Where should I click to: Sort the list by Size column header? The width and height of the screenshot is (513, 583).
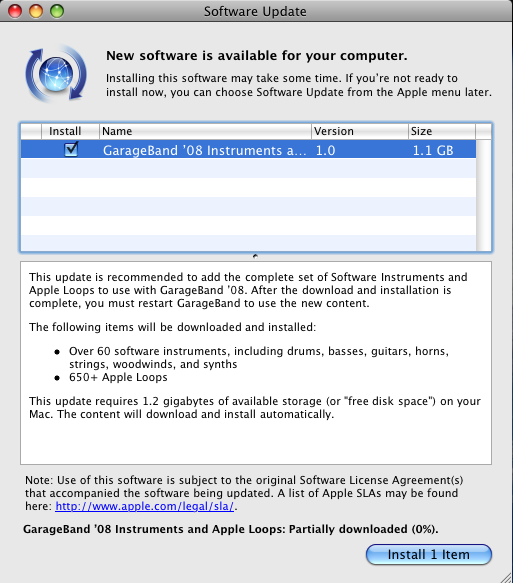click(442, 131)
